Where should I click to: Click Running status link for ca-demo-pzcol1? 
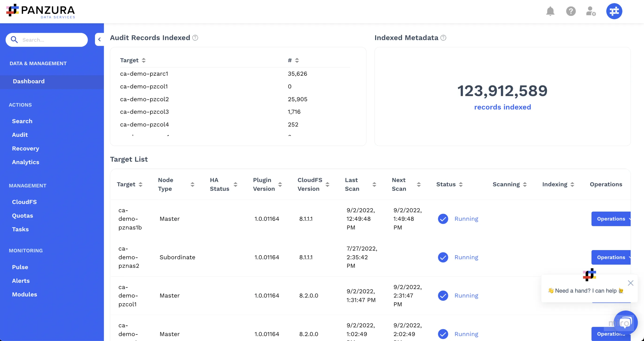466,296
